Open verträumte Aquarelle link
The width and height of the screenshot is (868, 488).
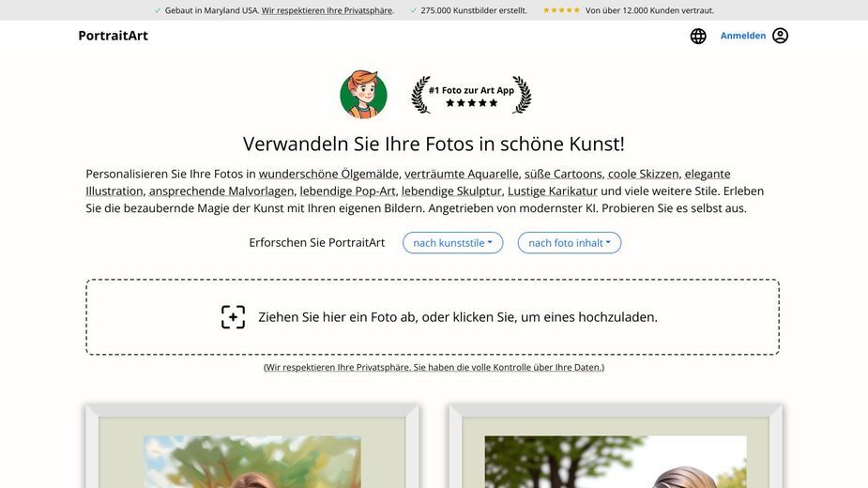click(461, 174)
